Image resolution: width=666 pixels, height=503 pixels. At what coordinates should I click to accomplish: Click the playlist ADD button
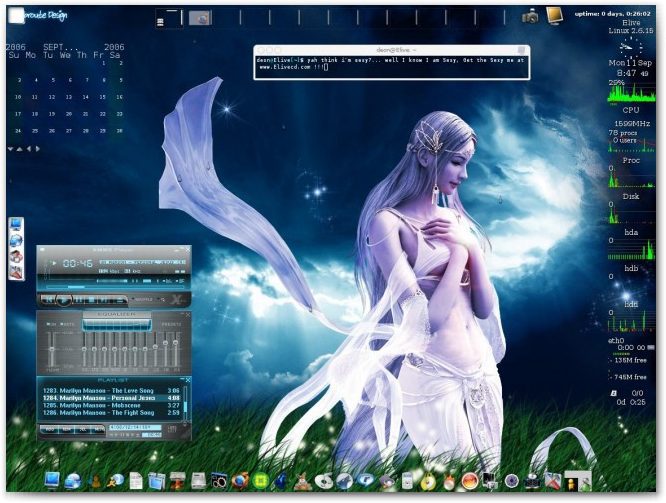pyautogui.click(x=50, y=430)
